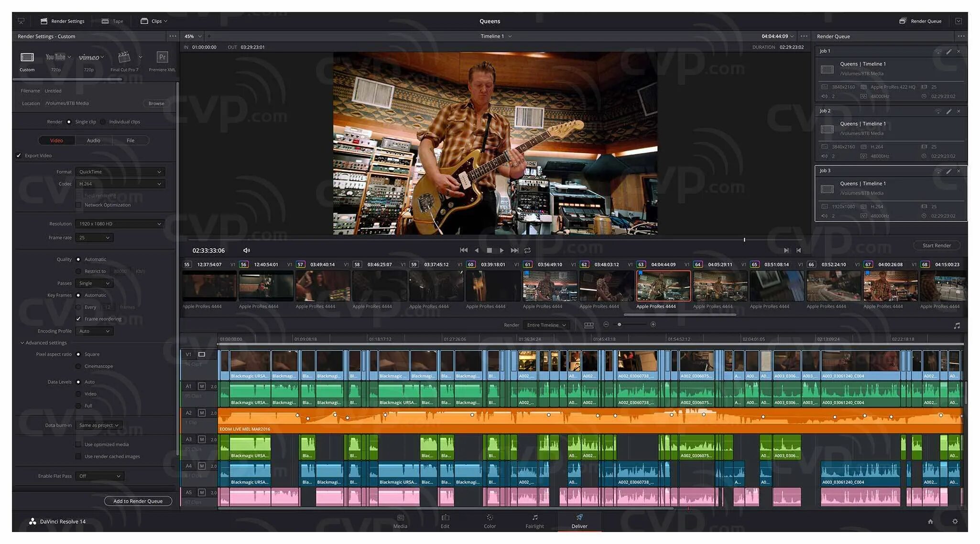Open project settings gear icon

955,522
